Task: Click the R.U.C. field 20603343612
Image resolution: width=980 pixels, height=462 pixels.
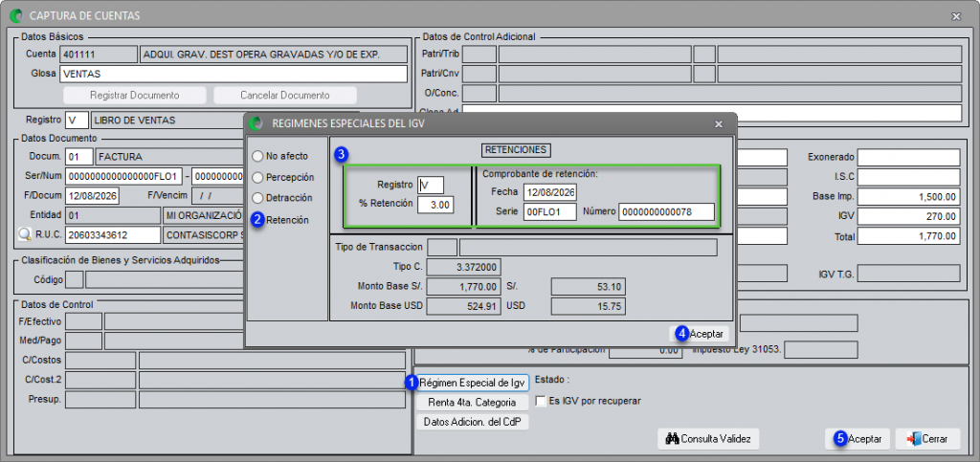Action: click(113, 234)
